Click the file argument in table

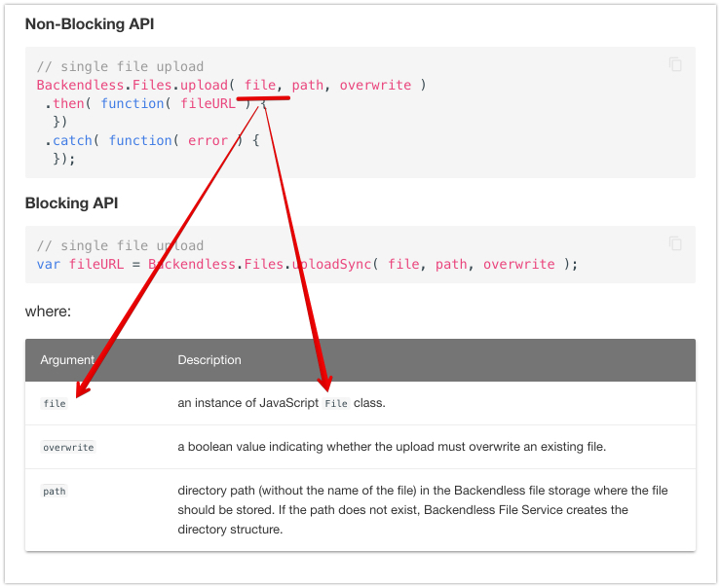[55, 403]
